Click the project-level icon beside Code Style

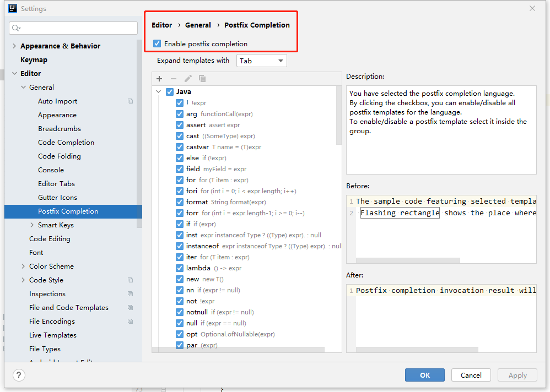pyautogui.click(x=131, y=280)
